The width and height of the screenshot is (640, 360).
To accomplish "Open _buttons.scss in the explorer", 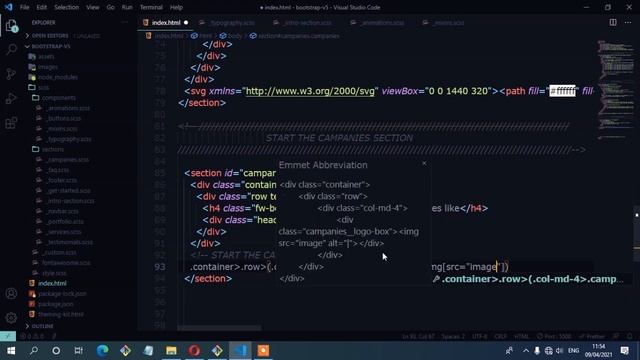I will (63, 118).
